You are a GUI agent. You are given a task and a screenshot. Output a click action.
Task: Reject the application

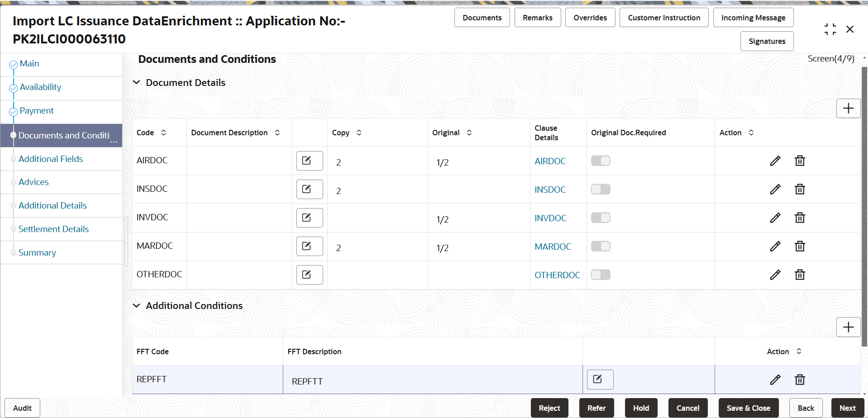pos(549,408)
